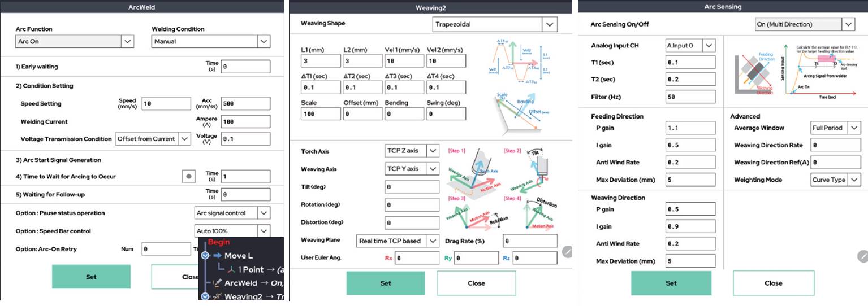This screenshot has height=306, width=868.
Task: Click the pencil edit icon in Arc Sensing window
Action: [863, 256]
